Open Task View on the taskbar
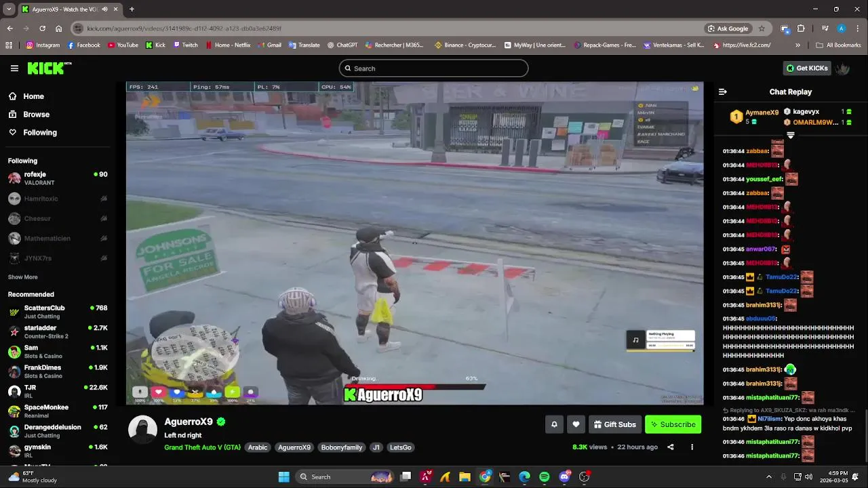This screenshot has height=488, width=868. (406, 476)
